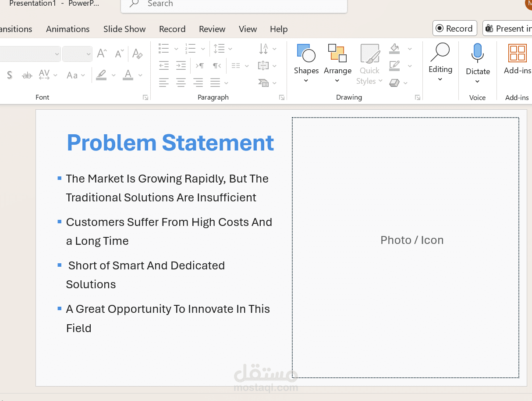This screenshot has height=401, width=532.
Task: Open the Slide Show tab
Action: (124, 29)
